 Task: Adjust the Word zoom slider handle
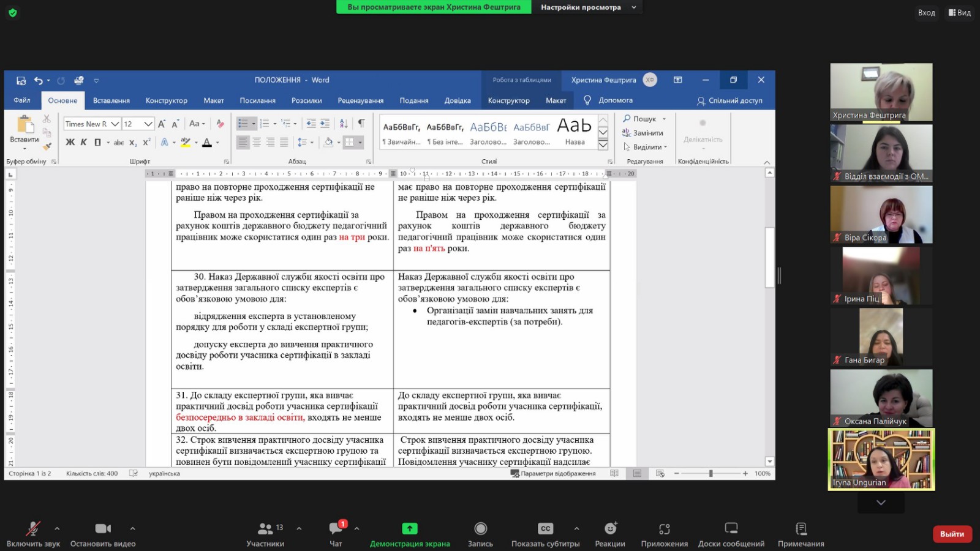pyautogui.click(x=710, y=473)
